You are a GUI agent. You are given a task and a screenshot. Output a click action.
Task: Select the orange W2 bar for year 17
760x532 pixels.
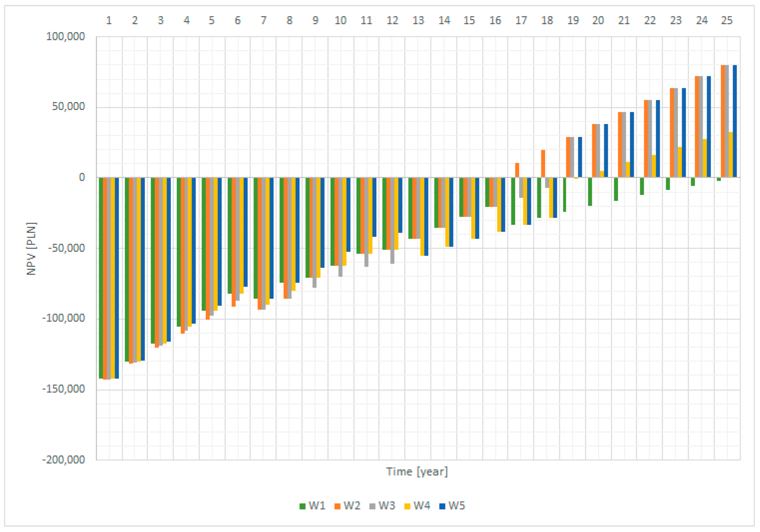pos(517,170)
